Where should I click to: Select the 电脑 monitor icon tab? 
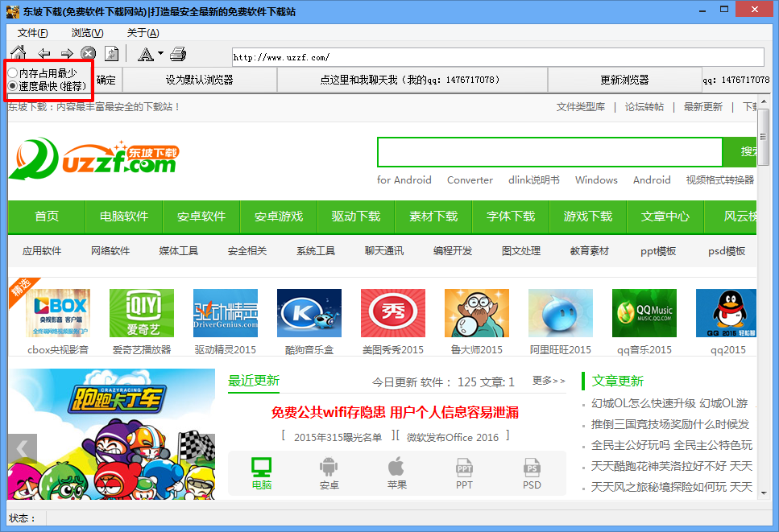click(x=262, y=473)
